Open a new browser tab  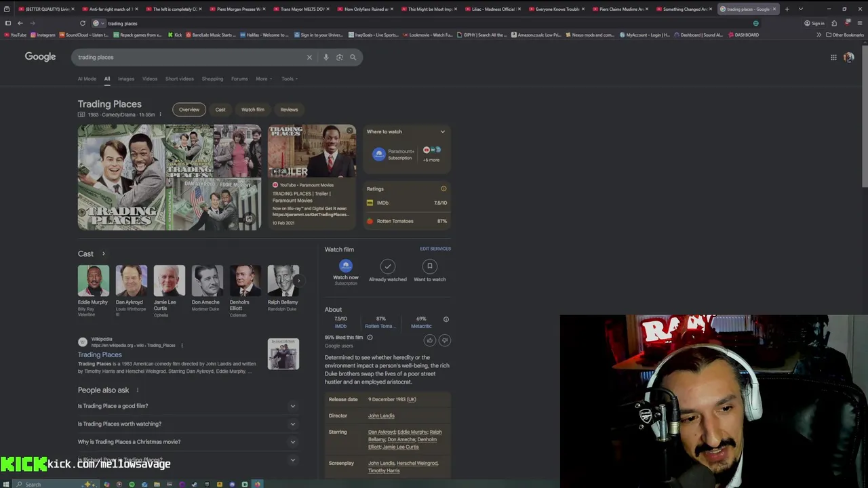[787, 9]
